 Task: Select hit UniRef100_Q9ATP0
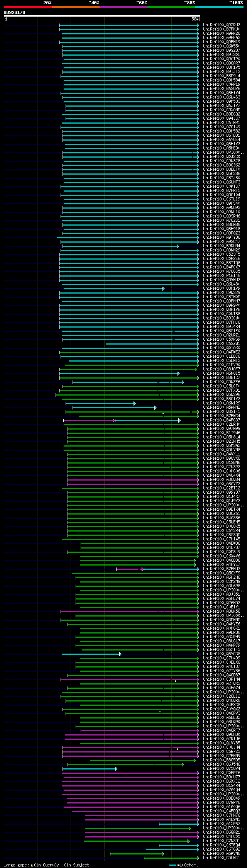[x=222, y=59]
